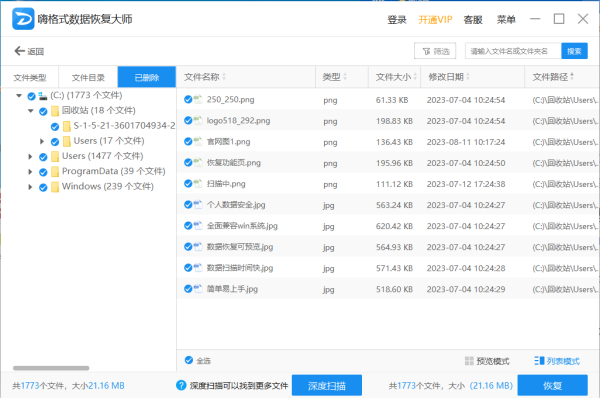Go back with the 返回 arrow
This screenshot has height=398, width=600.
point(20,51)
